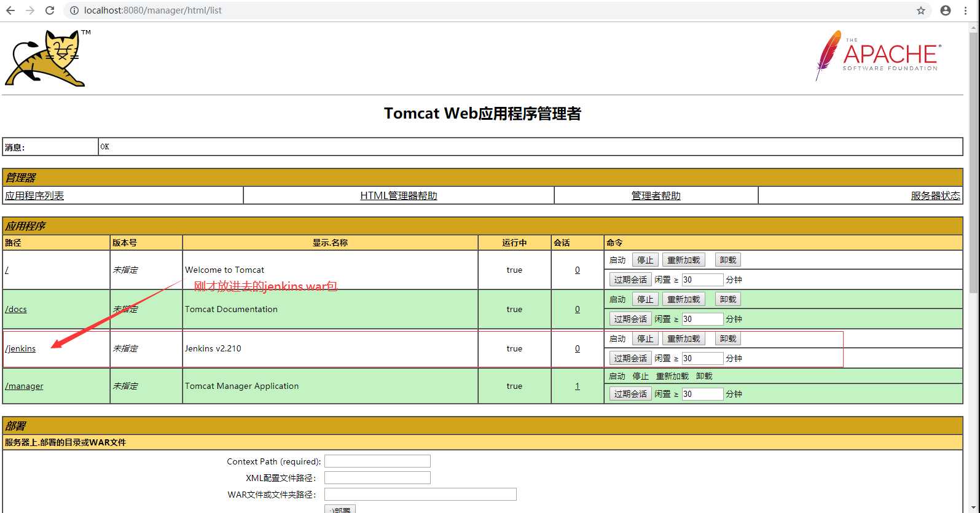
Task: Click the 未指定 version cell in /jenkins row
Action: 125,348
